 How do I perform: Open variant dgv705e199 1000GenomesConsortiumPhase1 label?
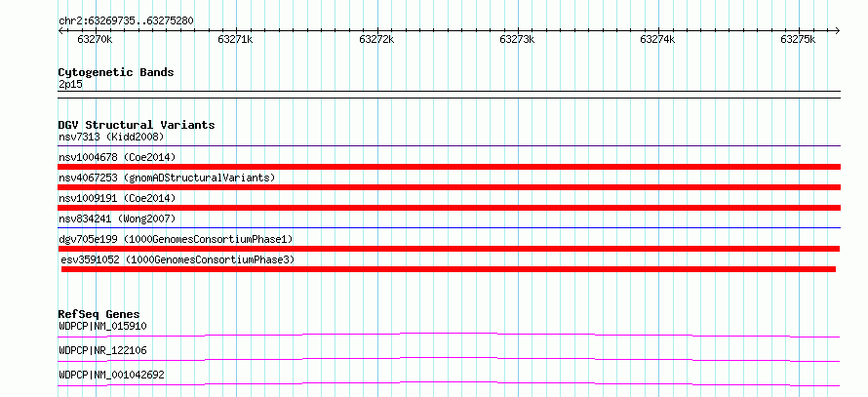coord(176,239)
